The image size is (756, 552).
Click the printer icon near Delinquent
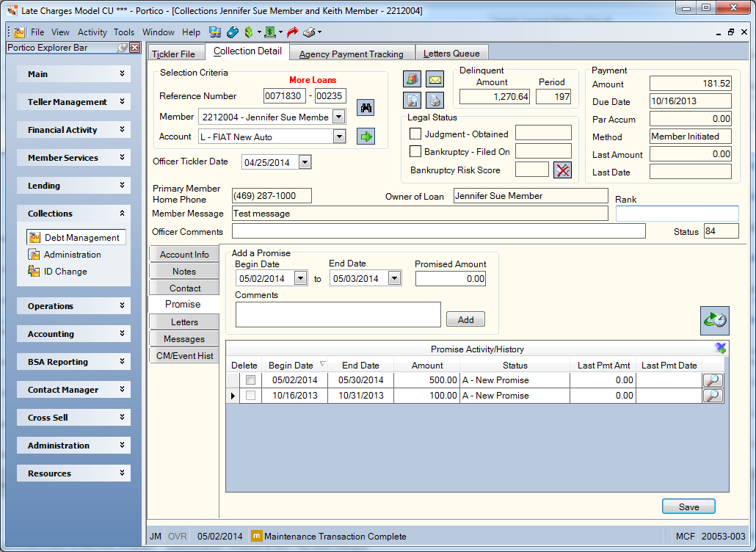coord(435,101)
